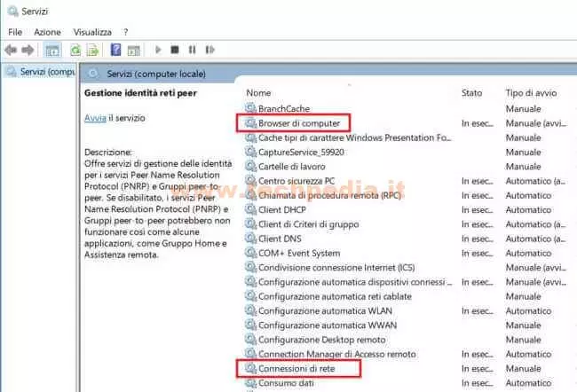Click the Refresh toolbar icon
This screenshot has width=577, height=392.
(75, 51)
